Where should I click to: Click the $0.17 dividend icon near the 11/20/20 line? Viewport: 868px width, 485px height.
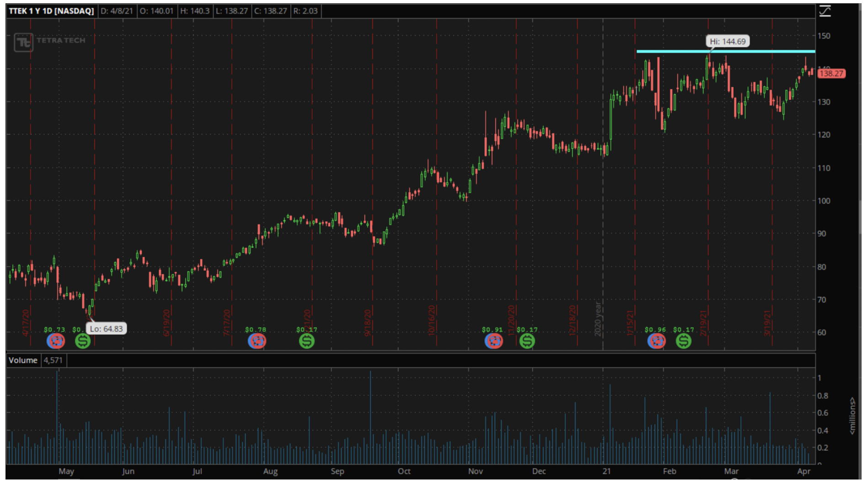pos(527,341)
